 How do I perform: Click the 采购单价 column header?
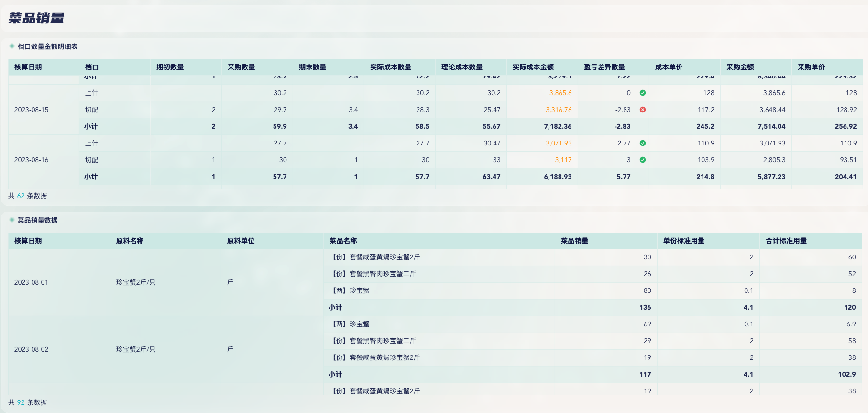pyautogui.click(x=811, y=67)
